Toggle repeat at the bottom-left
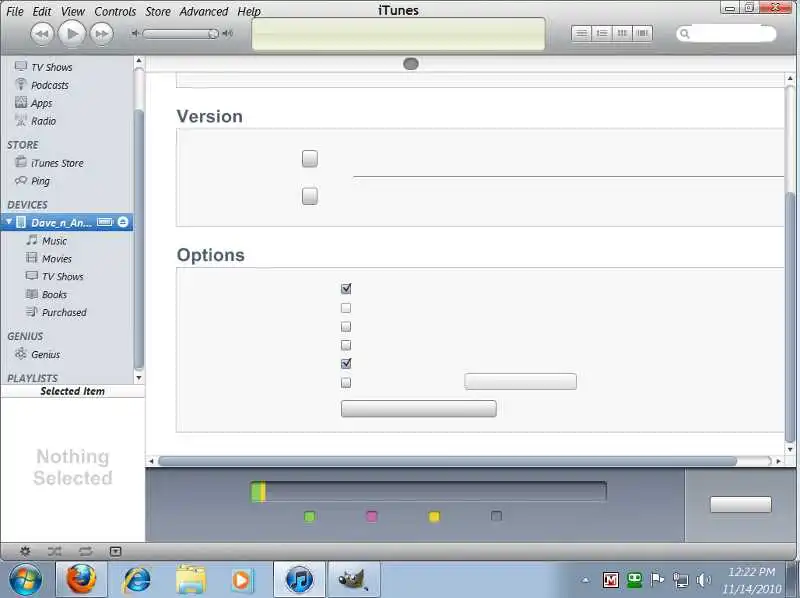Viewport: 800px width, 598px height. (85, 551)
